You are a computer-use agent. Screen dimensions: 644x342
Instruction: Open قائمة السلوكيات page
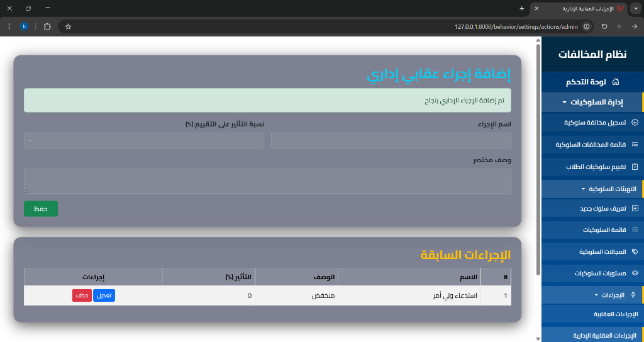pos(592,229)
